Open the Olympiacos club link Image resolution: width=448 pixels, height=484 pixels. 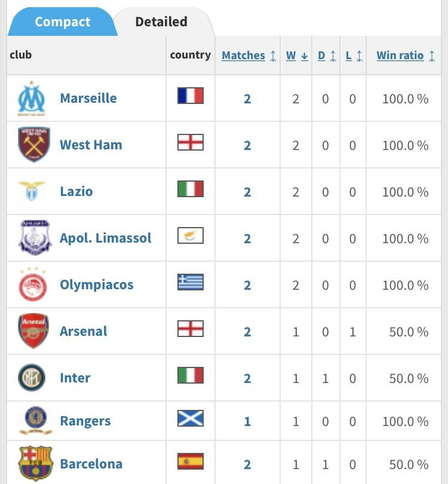[x=97, y=284]
